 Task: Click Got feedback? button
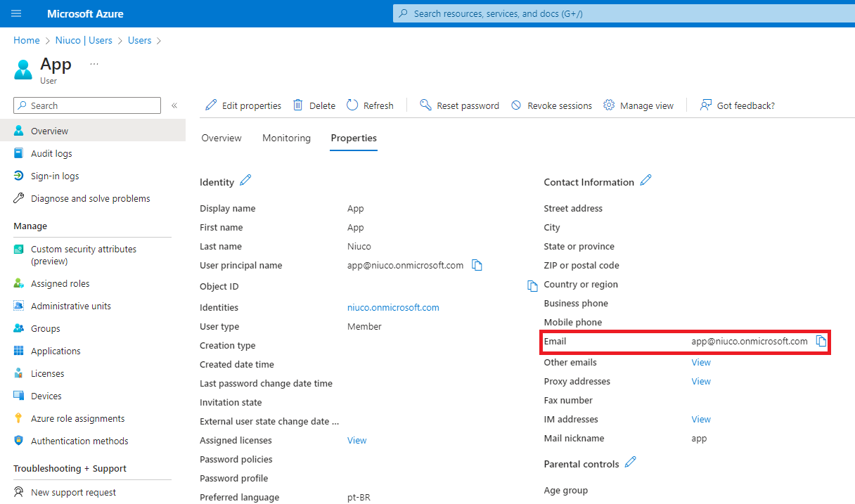tap(738, 105)
